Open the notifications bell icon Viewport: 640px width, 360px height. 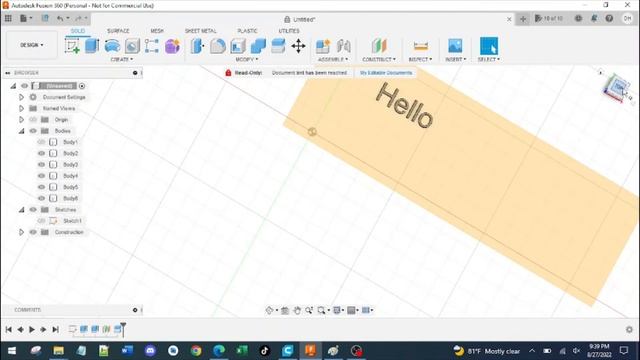click(x=594, y=18)
